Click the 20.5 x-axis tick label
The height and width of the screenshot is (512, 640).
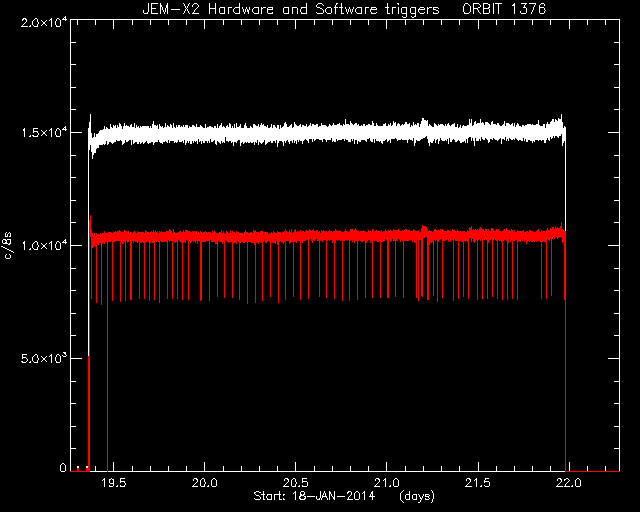296,483
